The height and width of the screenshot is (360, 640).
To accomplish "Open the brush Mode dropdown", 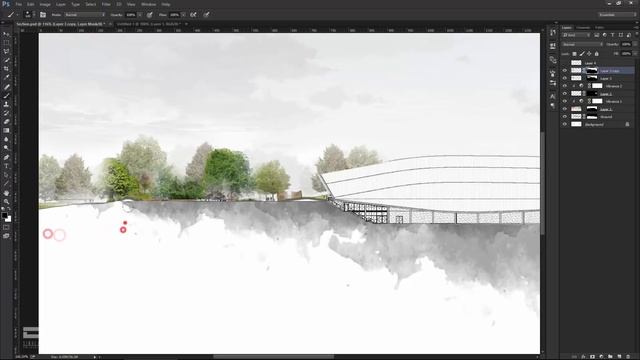I will tap(84, 15).
